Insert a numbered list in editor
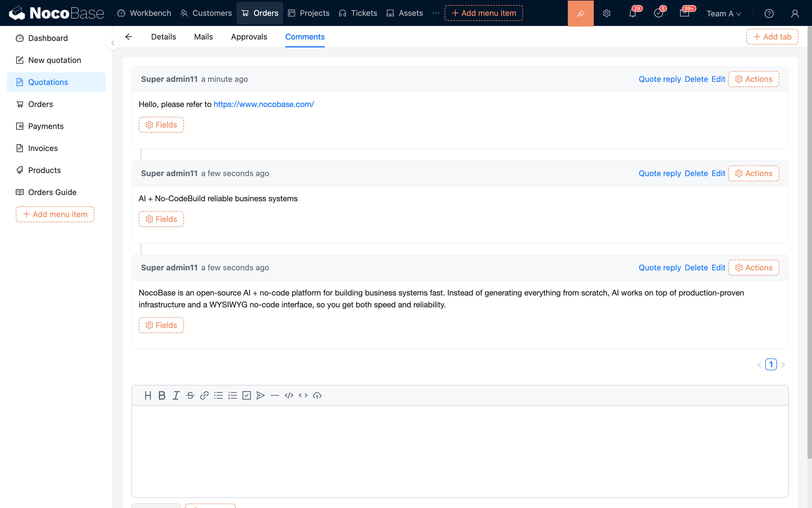The width and height of the screenshot is (812, 508). coord(233,395)
